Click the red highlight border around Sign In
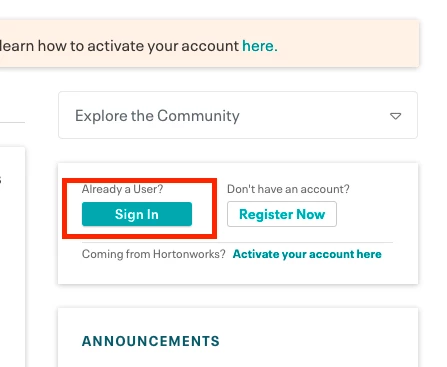447x367 pixels. click(139, 180)
